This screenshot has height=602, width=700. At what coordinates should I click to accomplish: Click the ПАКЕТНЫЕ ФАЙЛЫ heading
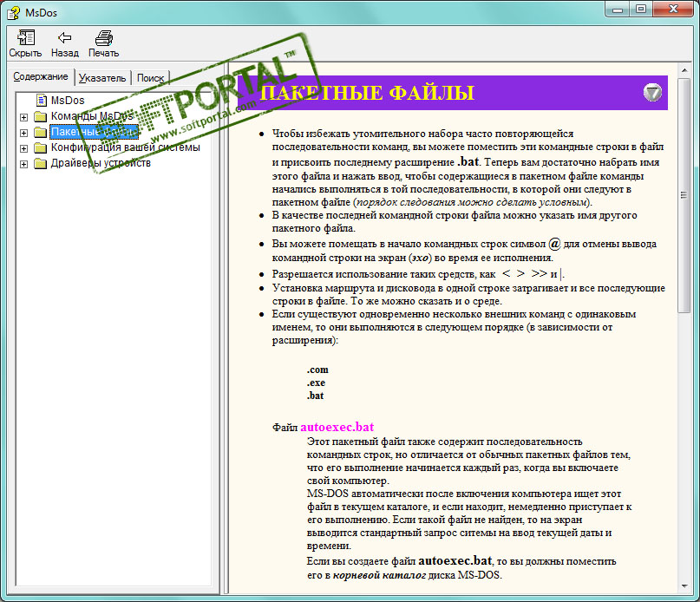pos(367,93)
